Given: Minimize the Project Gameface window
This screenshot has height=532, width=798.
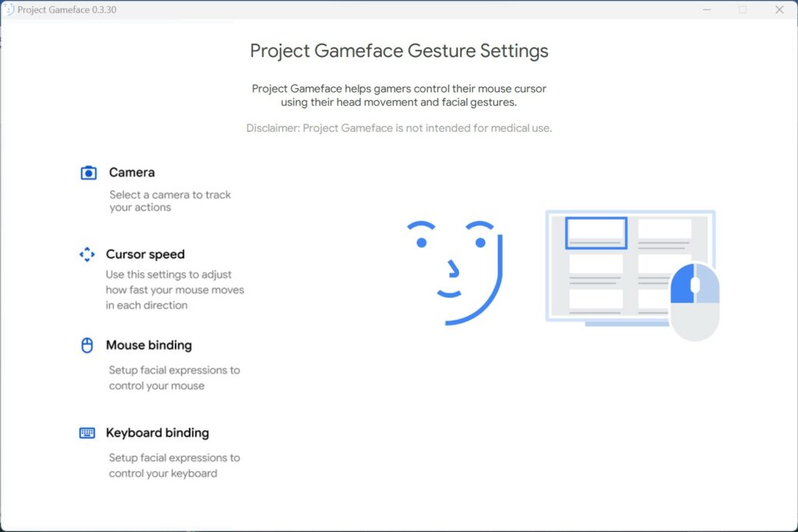Looking at the screenshot, I should pos(705,9).
